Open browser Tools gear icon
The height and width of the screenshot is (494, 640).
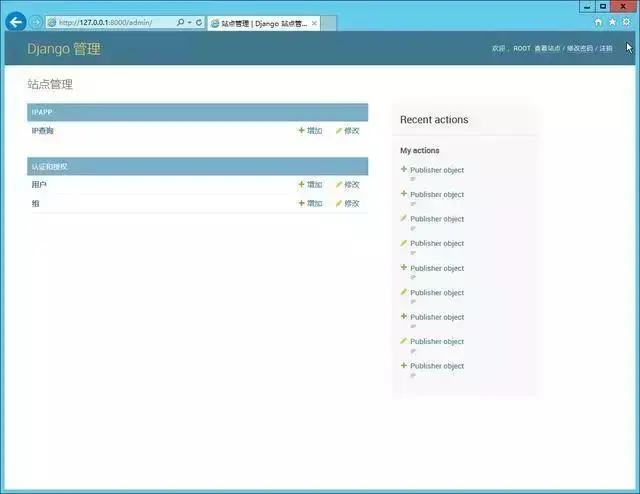[626, 22]
